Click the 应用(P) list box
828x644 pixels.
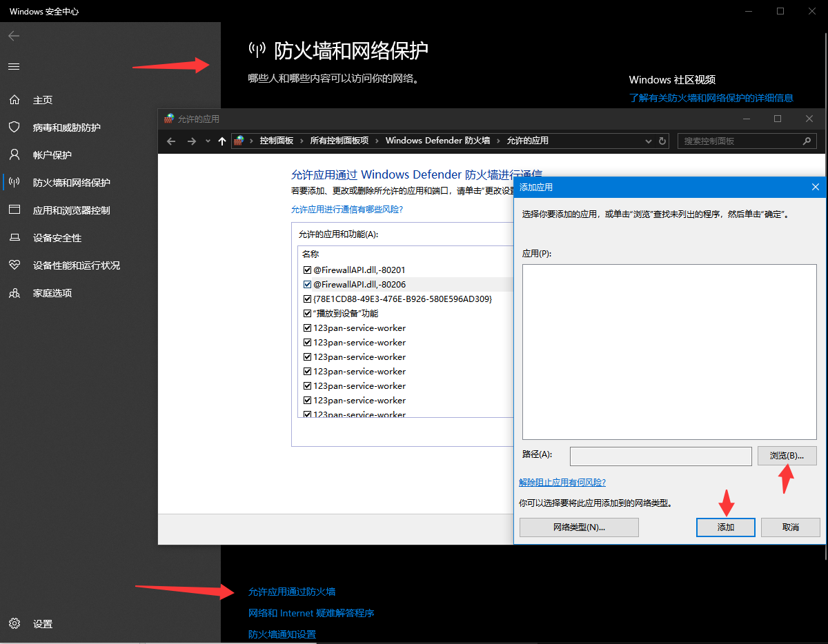(669, 352)
